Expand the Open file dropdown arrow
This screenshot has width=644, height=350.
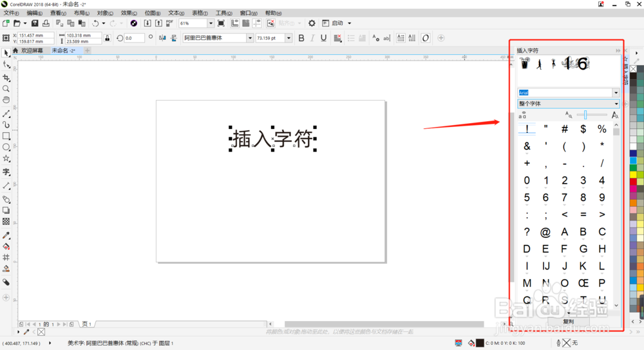tap(25, 23)
